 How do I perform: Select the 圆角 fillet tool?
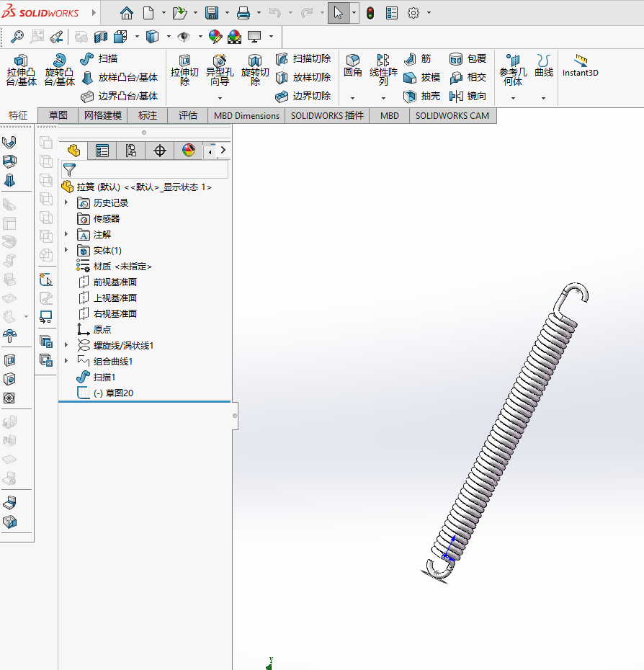(352, 66)
